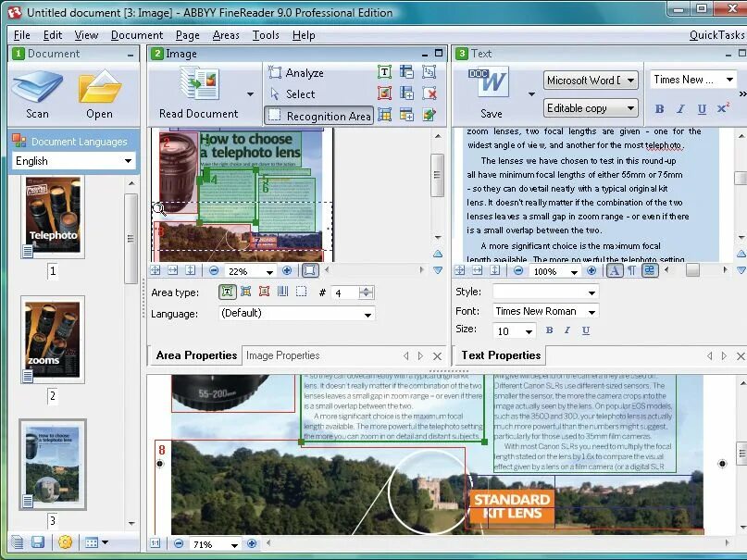Click underline icon in Text toolbar
Screen dimensions: 747x560
(x=702, y=109)
